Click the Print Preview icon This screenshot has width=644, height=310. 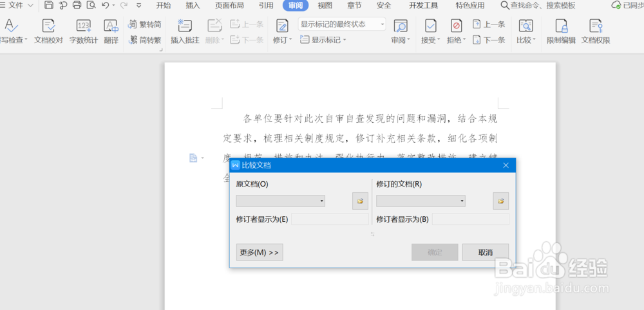tap(91, 5)
